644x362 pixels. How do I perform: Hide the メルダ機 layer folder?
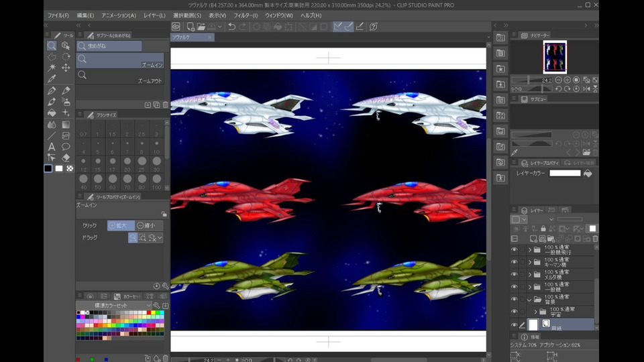pos(515,274)
